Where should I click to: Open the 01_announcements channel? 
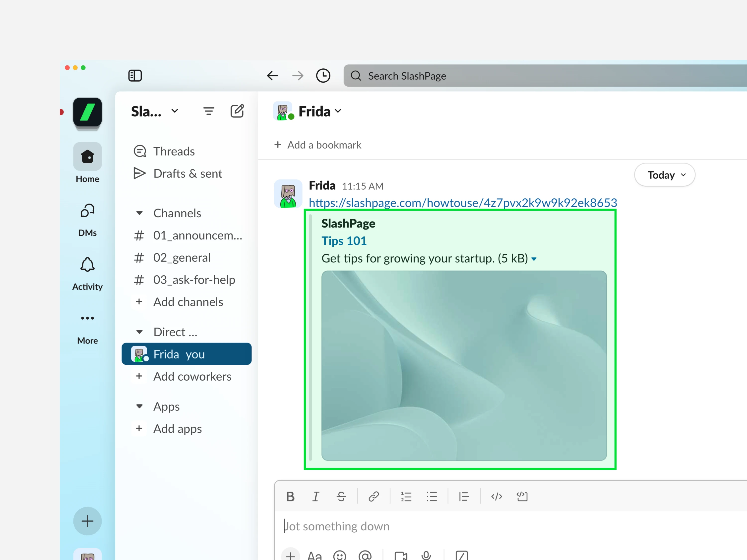pos(187,235)
